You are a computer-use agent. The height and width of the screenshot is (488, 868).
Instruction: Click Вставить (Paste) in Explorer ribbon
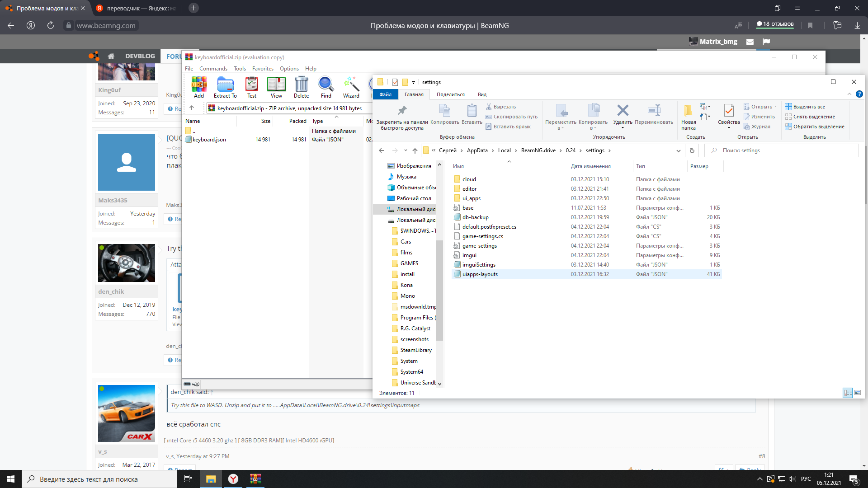coord(472,114)
